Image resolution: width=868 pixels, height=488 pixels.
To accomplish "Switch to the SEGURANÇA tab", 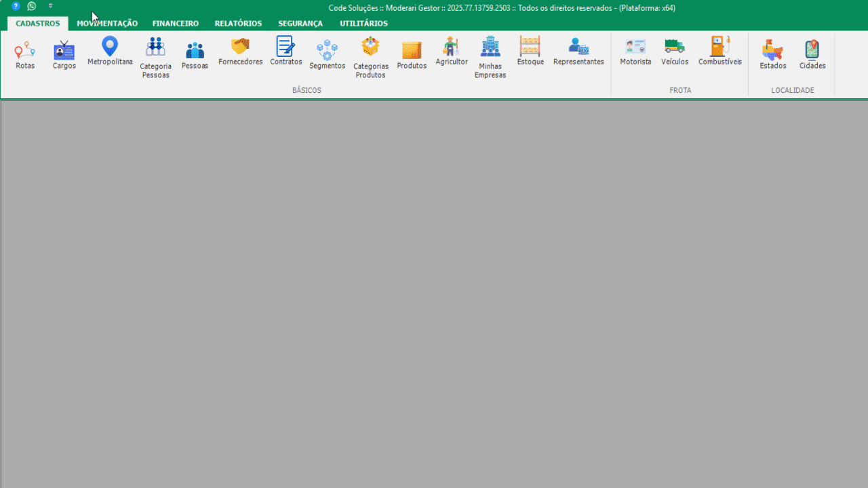I will tap(300, 23).
